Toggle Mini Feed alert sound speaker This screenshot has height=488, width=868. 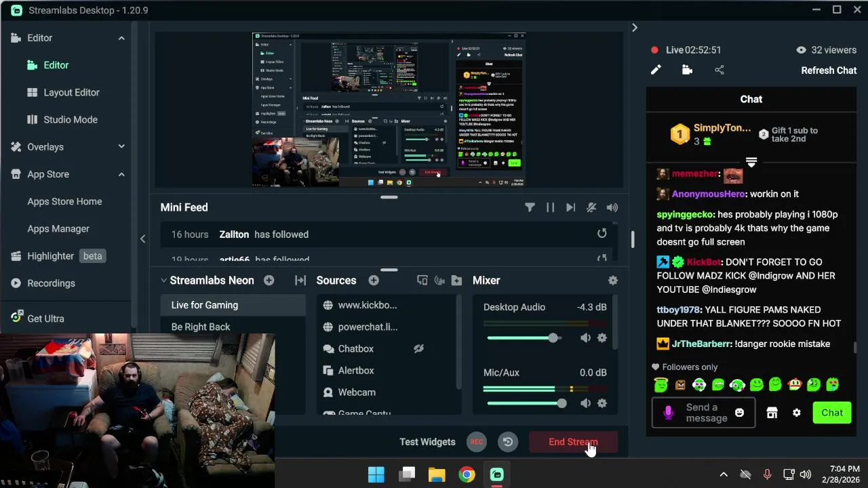click(612, 207)
